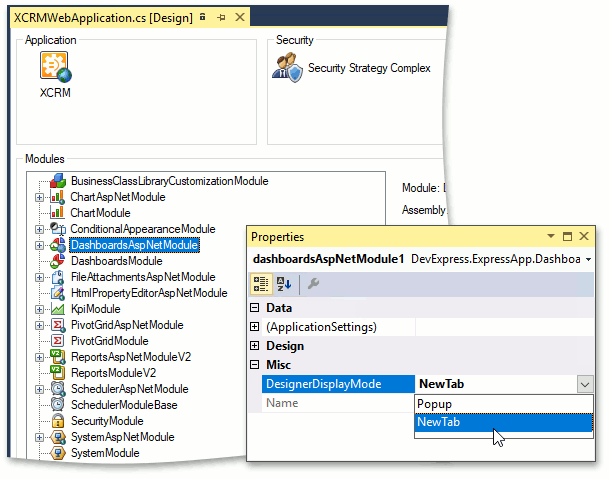Select the DesignerDisplayMode property row
609x479 pixels.
click(428, 384)
